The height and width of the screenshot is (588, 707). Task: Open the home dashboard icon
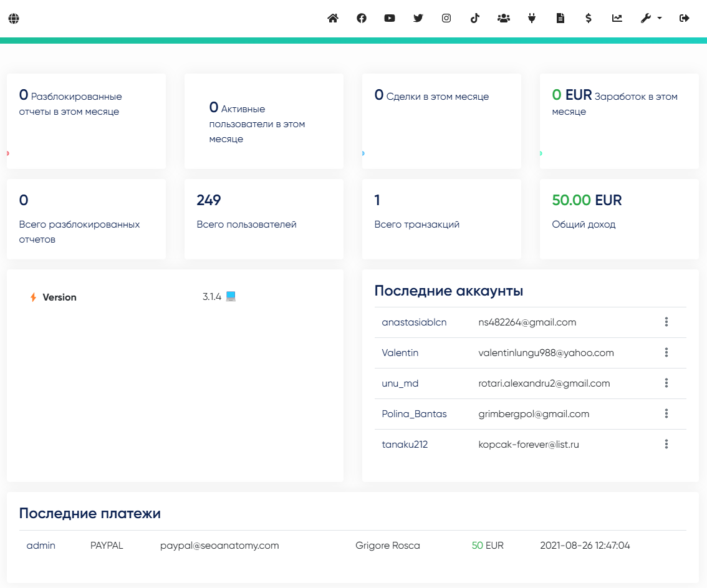tap(333, 18)
